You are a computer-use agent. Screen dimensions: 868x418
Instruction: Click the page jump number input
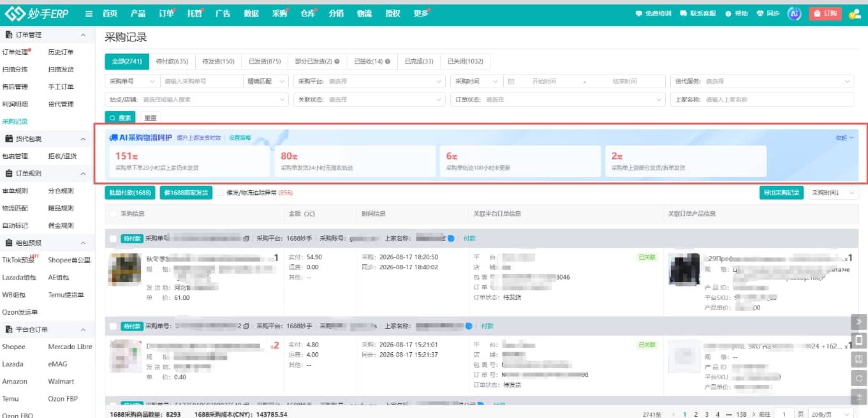pyautogui.click(x=784, y=414)
